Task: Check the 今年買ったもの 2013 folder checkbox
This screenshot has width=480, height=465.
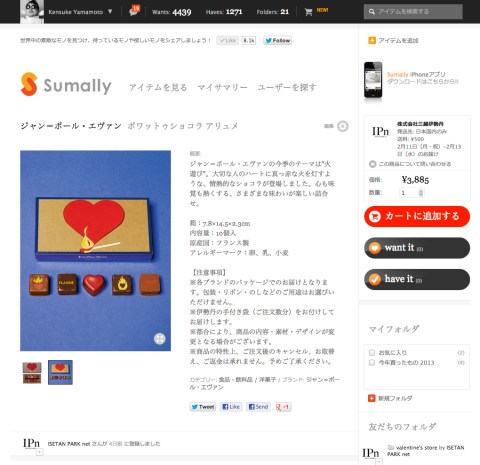Action: (x=372, y=363)
